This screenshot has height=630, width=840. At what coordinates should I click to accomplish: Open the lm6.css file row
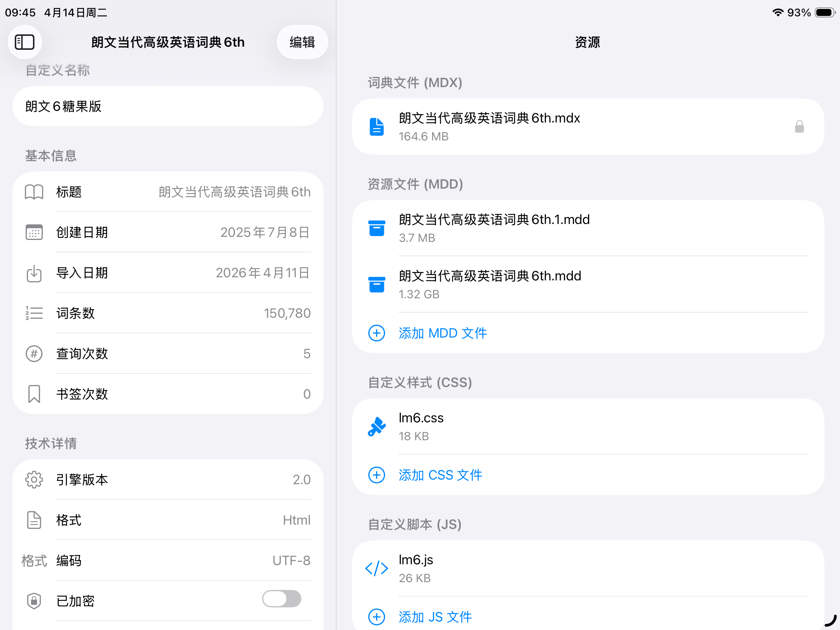[x=588, y=427]
